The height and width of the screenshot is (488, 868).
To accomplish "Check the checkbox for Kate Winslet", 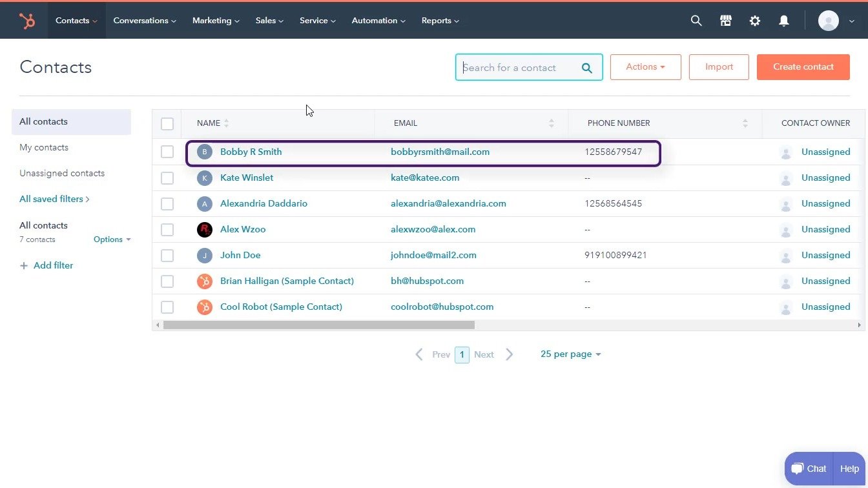I will (x=167, y=178).
